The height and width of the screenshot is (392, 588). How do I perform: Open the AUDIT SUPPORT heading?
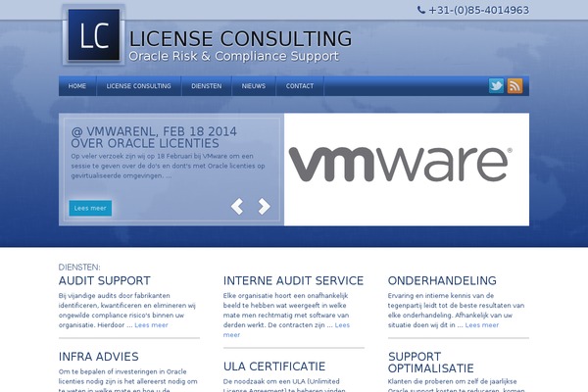click(105, 280)
